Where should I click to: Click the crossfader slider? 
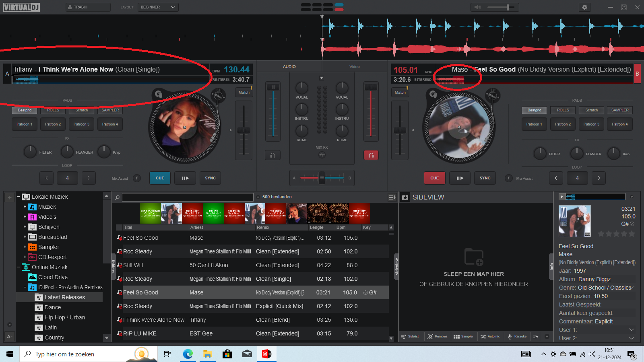click(322, 178)
